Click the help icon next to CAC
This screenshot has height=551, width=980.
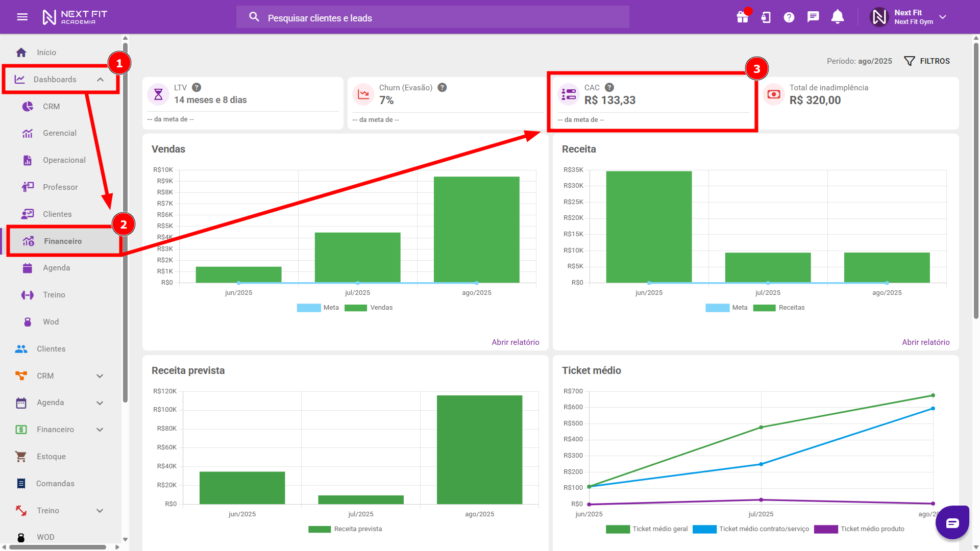pos(609,87)
